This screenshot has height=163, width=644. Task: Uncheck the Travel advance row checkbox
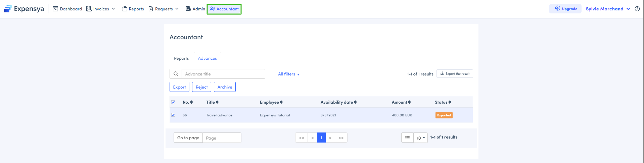(173, 115)
